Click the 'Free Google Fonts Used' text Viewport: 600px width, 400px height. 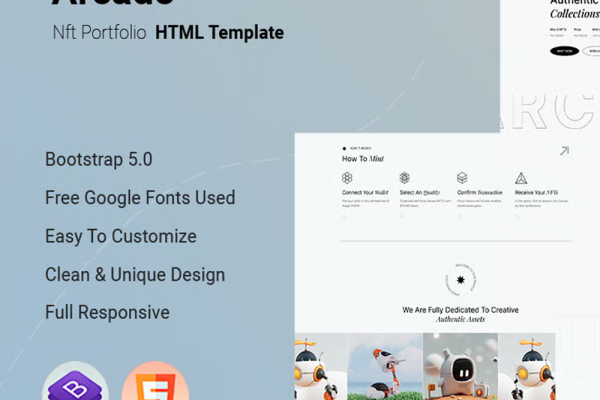[140, 198]
